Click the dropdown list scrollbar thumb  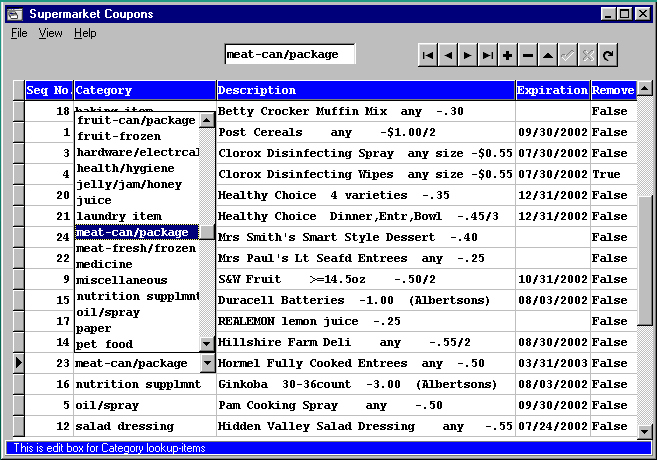207,232
